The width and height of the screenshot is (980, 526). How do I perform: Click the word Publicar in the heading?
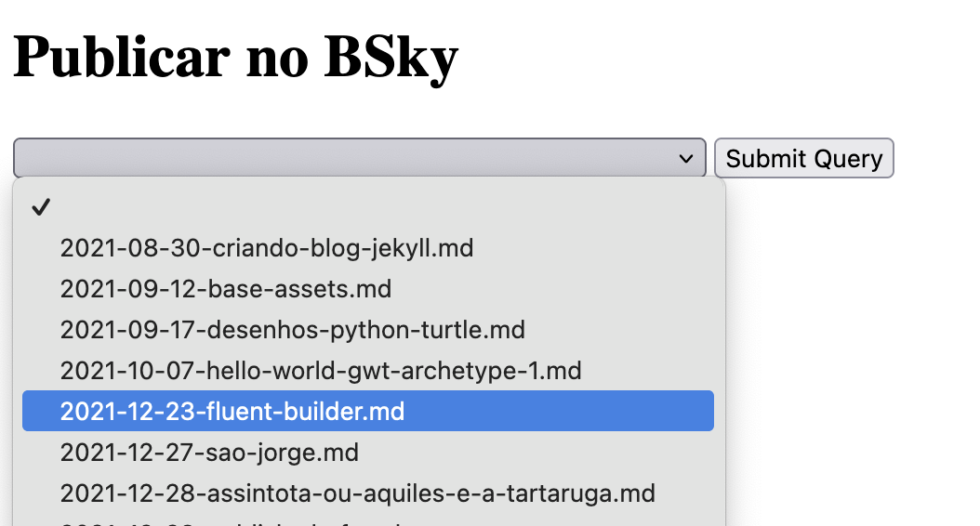pos(121,58)
